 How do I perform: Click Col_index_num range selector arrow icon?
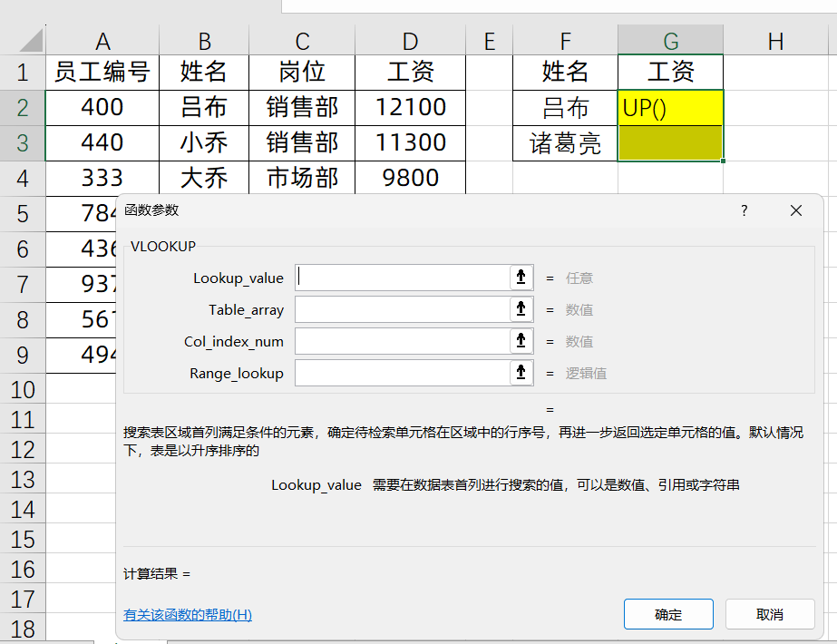[521, 341]
